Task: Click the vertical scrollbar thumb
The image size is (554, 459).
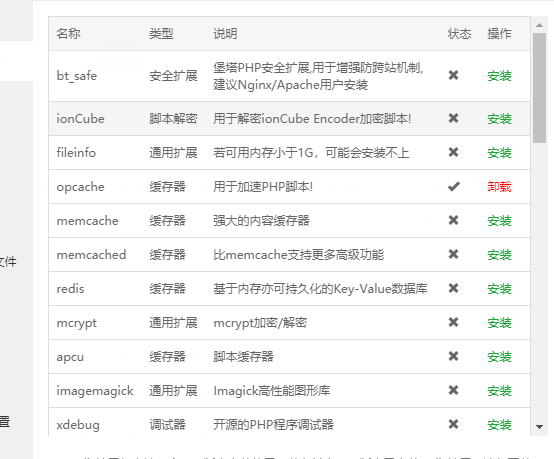Action: coord(540,88)
